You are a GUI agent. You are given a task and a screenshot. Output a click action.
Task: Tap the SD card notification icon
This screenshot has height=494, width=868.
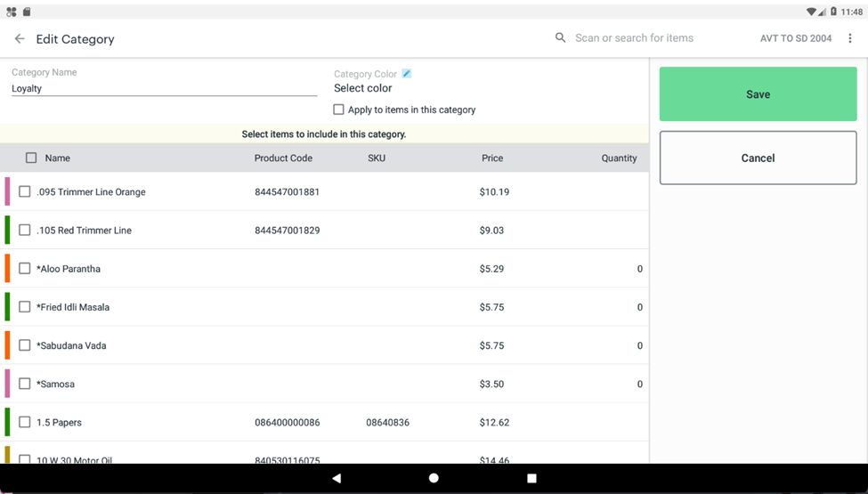pyautogui.click(x=27, y=12)
